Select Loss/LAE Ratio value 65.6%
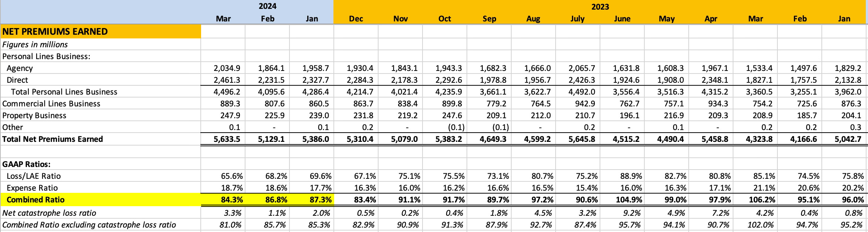The height and width of the screenshot is (232, 868). pos(232,176)
